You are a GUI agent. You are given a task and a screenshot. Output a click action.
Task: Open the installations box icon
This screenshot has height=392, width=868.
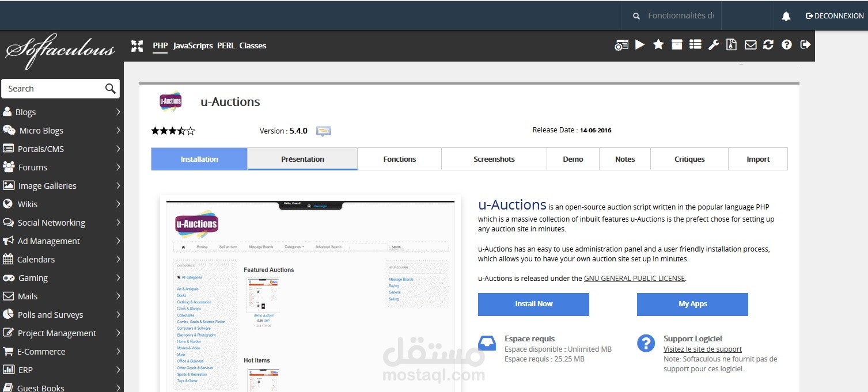677,44
